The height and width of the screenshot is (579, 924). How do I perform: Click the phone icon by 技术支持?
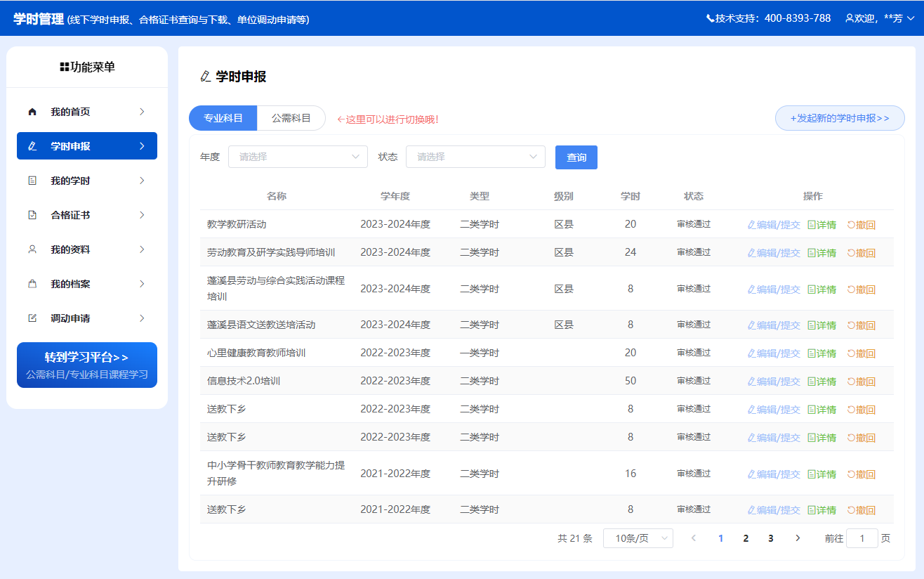[711, 18]
